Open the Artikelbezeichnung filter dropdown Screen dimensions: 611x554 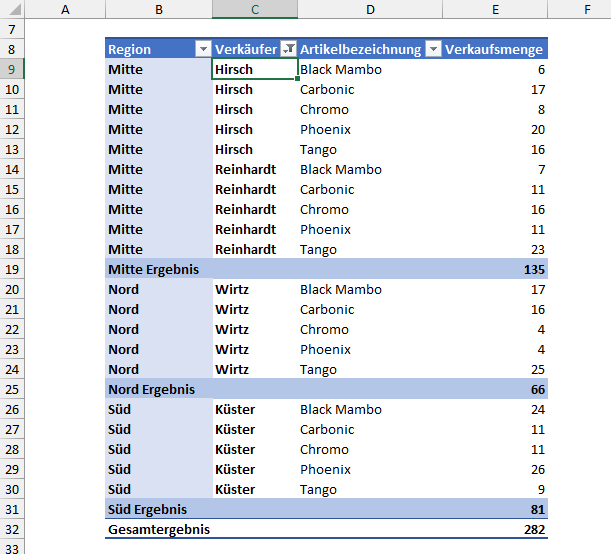coord(433,49)
